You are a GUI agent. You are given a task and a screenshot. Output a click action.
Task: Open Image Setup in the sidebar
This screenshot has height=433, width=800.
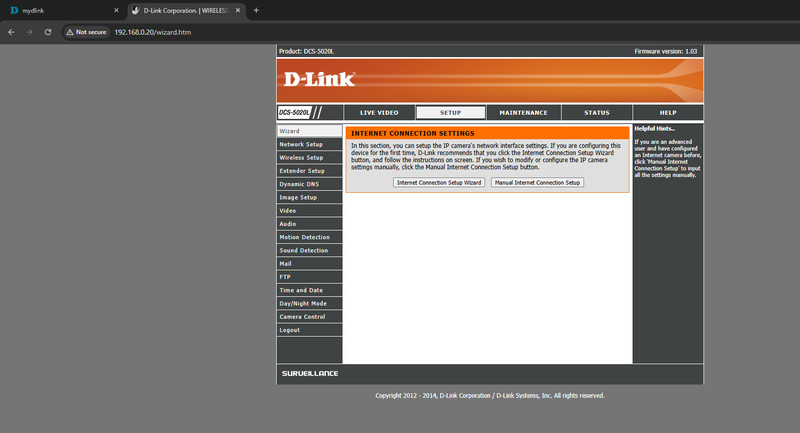coord(309,197)
